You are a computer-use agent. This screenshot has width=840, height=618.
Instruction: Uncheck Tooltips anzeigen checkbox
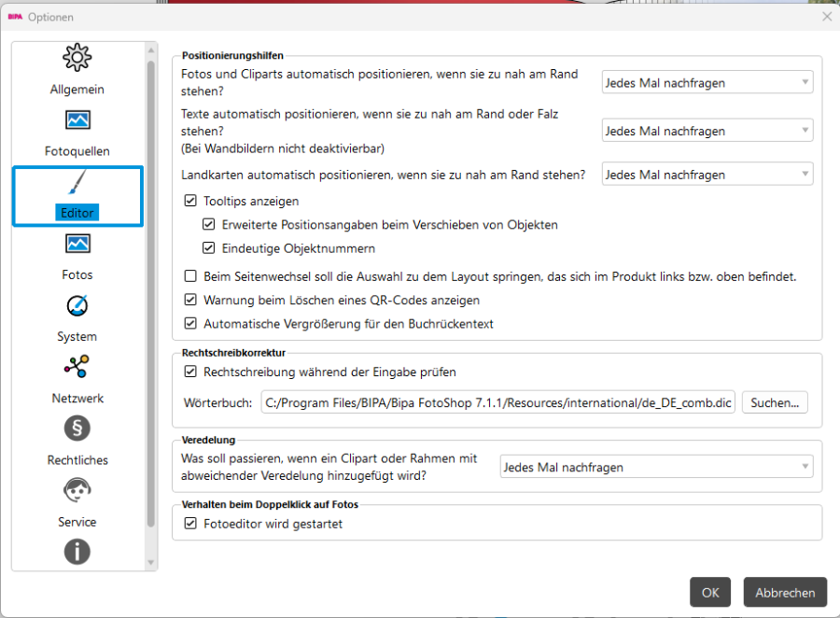[190, 201]
